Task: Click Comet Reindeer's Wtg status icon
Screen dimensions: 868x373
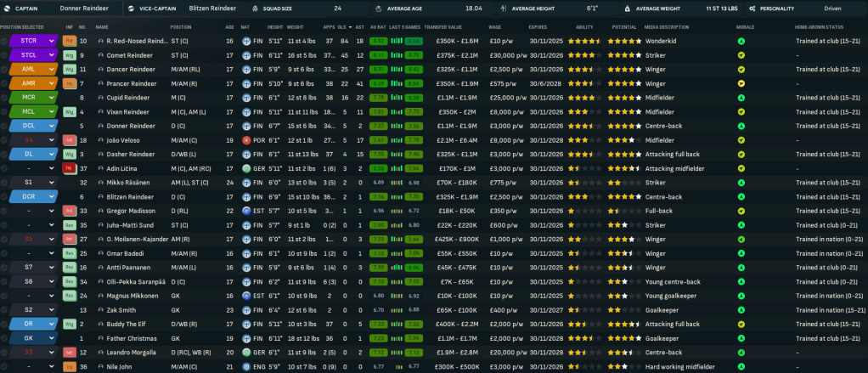Action: (x=69, y=54)
